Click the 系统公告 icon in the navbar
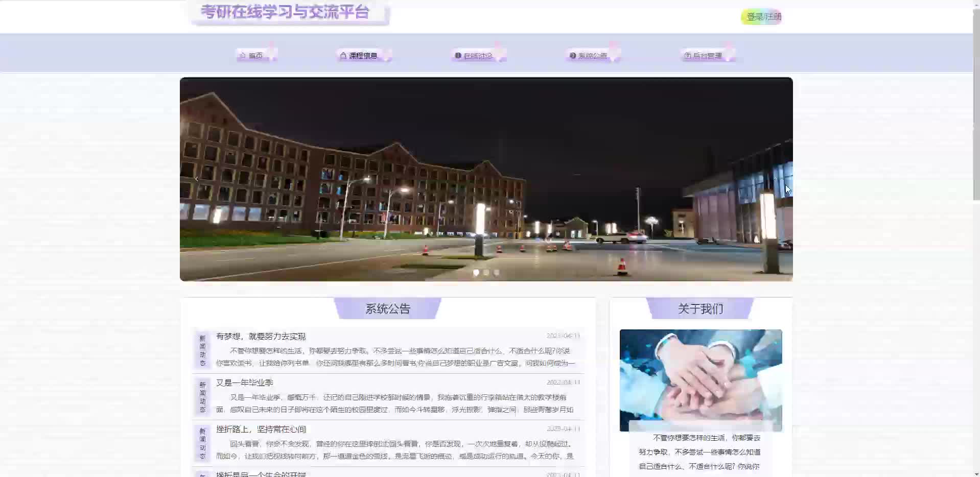980x477 pixels. click(573, 56)
